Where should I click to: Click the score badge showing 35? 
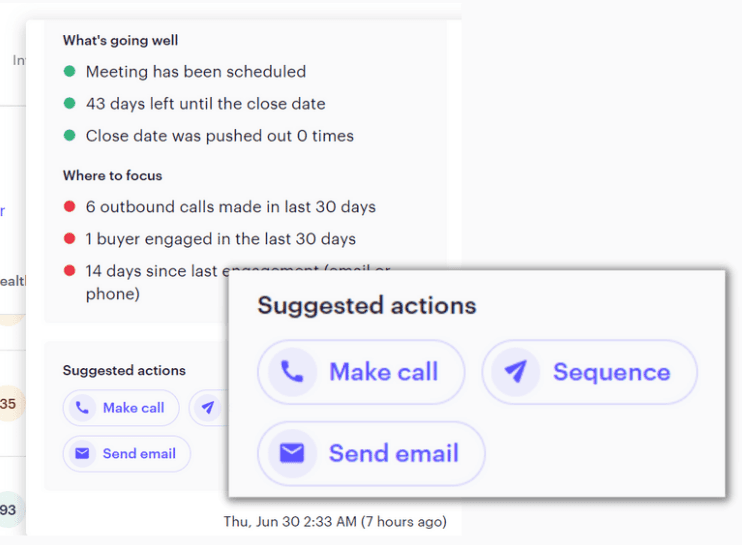8,405
